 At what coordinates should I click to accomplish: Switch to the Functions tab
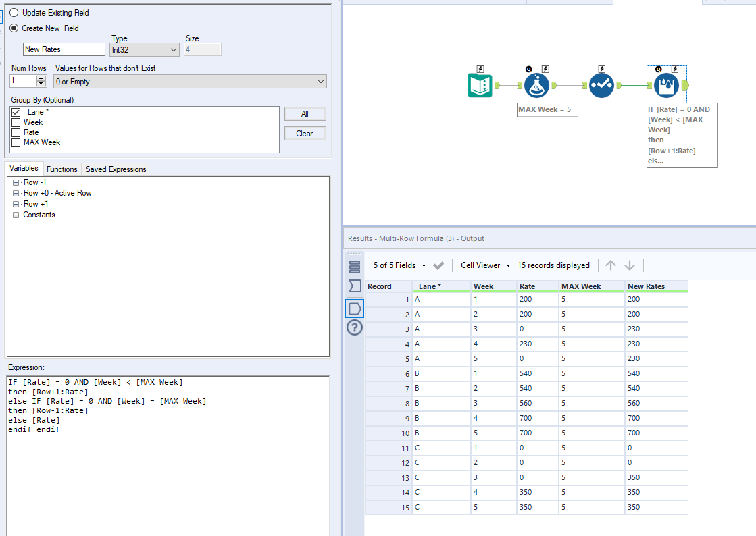click(x=61, y=169)
